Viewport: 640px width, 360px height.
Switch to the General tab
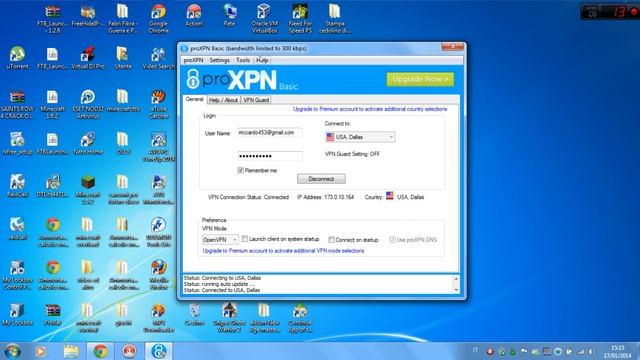194,99
